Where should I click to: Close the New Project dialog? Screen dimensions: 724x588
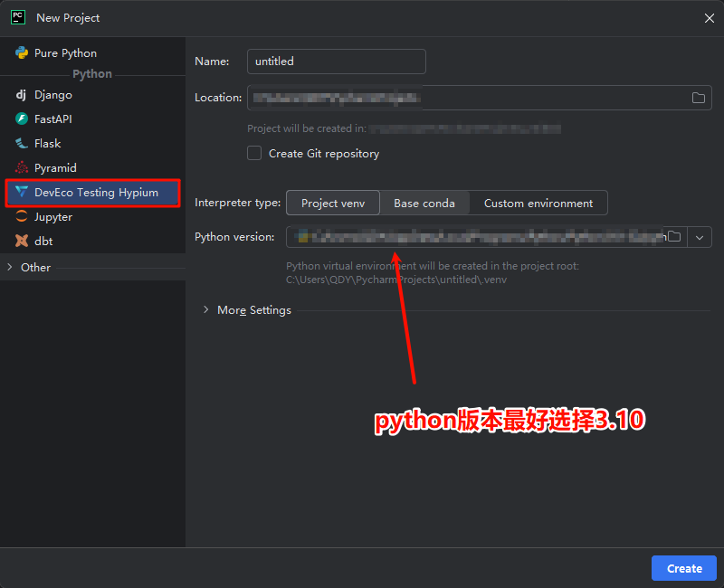[x=710, y=18]
